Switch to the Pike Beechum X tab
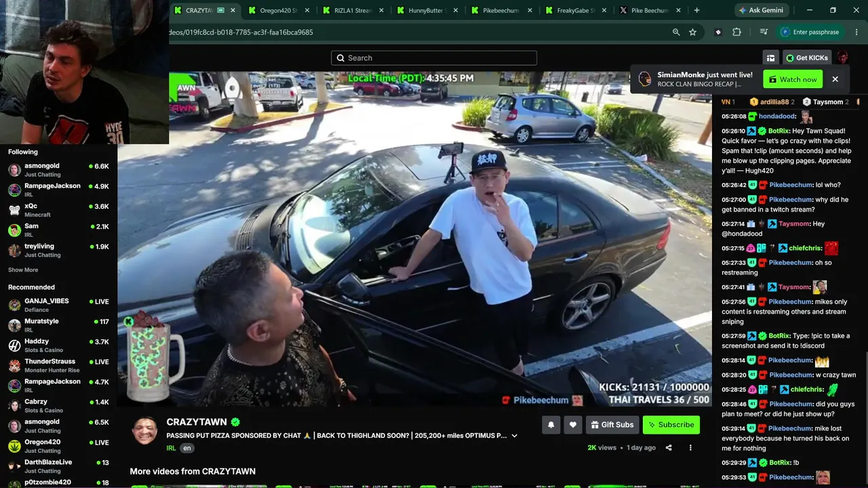This screenshot has height=488, width=868. tap(649, 10)
